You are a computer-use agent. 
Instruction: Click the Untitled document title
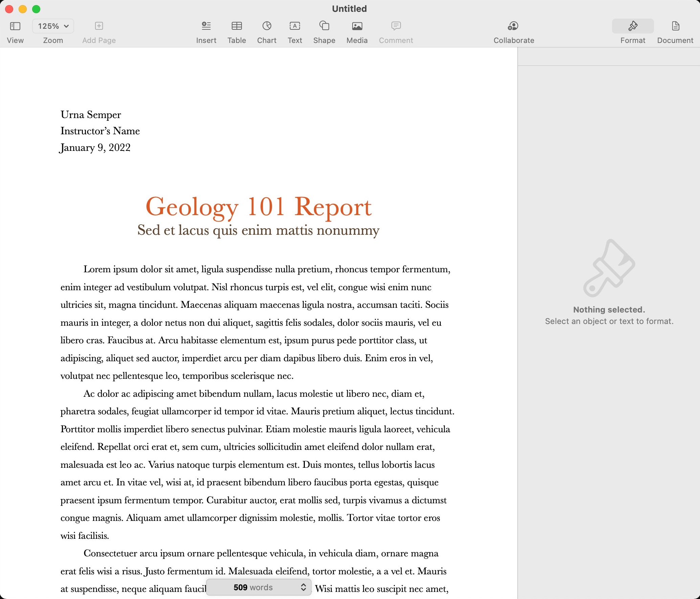[x=349, y=9]
